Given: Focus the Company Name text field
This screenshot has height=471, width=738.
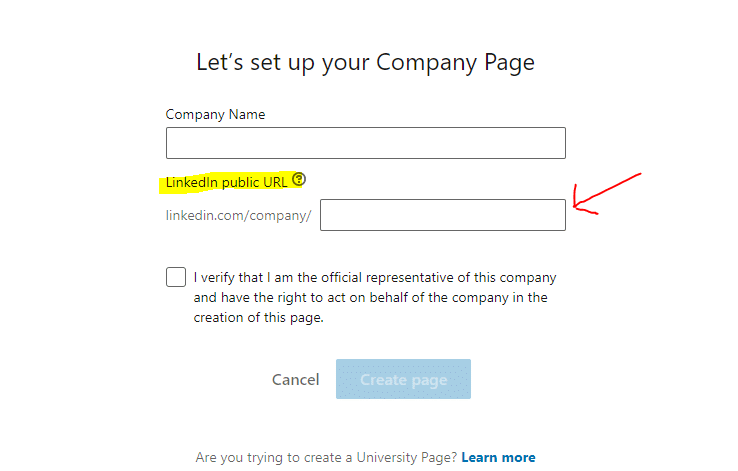Looking at the screenshot, I should coord(366,143).
